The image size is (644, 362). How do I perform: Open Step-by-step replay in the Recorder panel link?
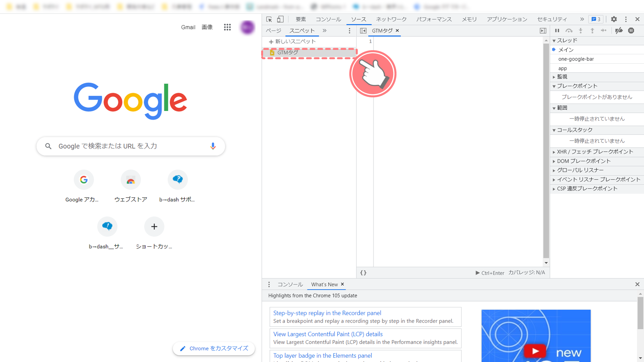point(327,313)
